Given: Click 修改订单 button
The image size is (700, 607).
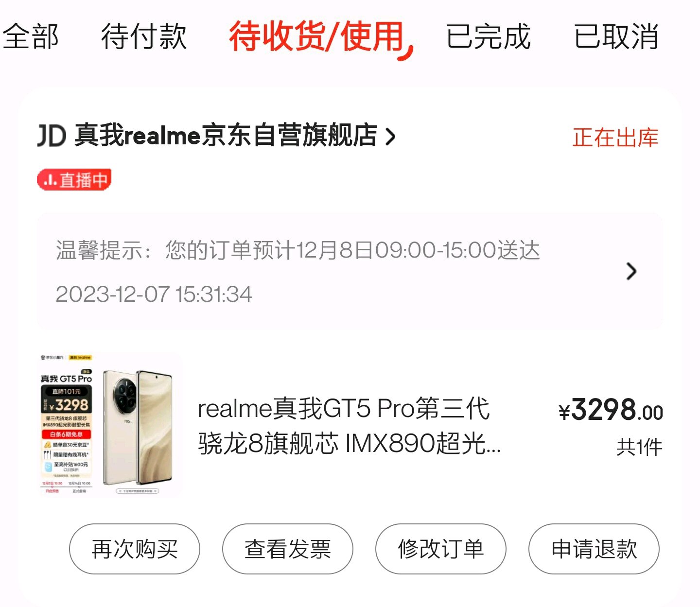Looking at the screenshot, I should coord(441,549).
